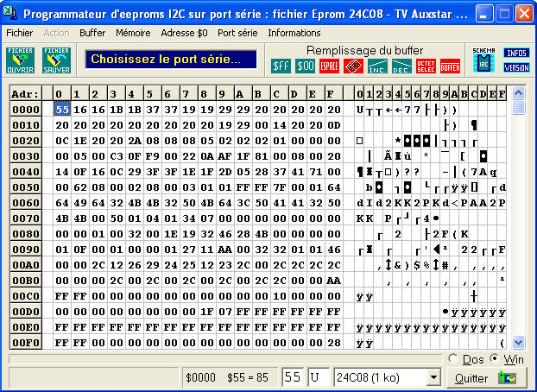
Task: Click the DEC. buffer fill icon
Action: click(x=401, y=66)
